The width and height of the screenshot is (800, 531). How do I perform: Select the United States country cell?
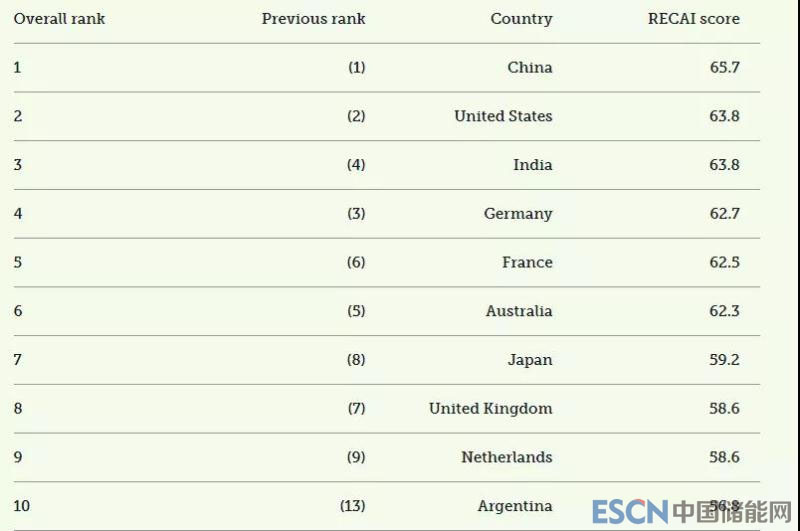[503, 116]
